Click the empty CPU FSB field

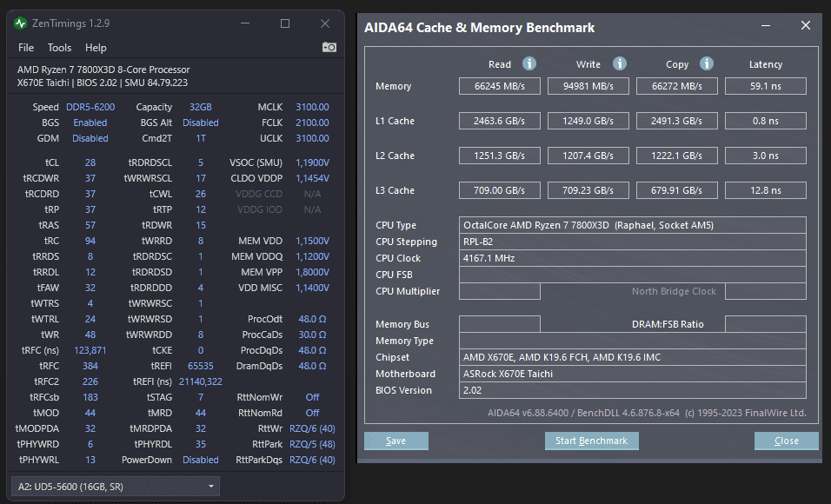click(633, 275)
